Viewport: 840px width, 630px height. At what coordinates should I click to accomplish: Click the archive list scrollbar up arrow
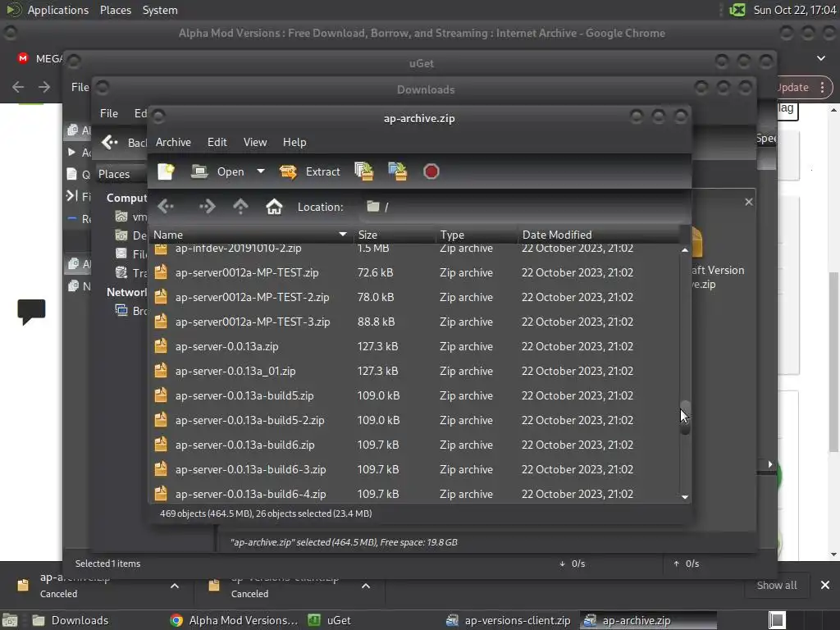pyautogui.click(x=685, y=250)
